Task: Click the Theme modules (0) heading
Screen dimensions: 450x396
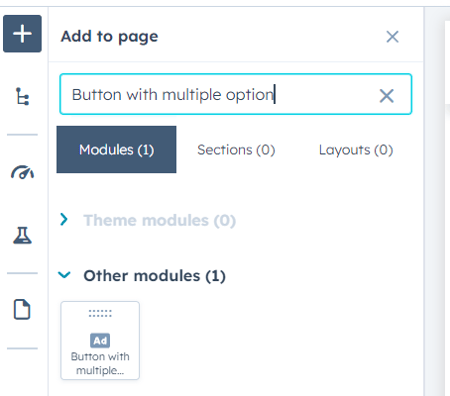Action: coord(160,220)
